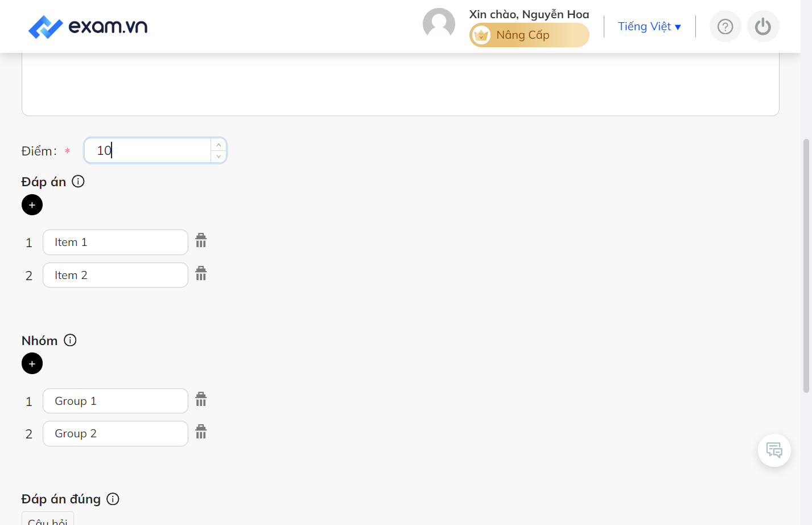Remove Group 2 using its trash icon
The width and height of the screenshot is (812, 525).
point(201,432)
